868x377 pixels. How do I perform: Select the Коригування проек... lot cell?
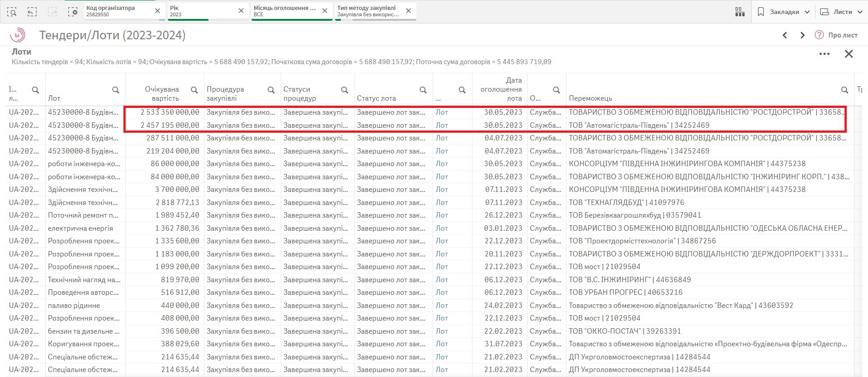(x=85, y=344)
